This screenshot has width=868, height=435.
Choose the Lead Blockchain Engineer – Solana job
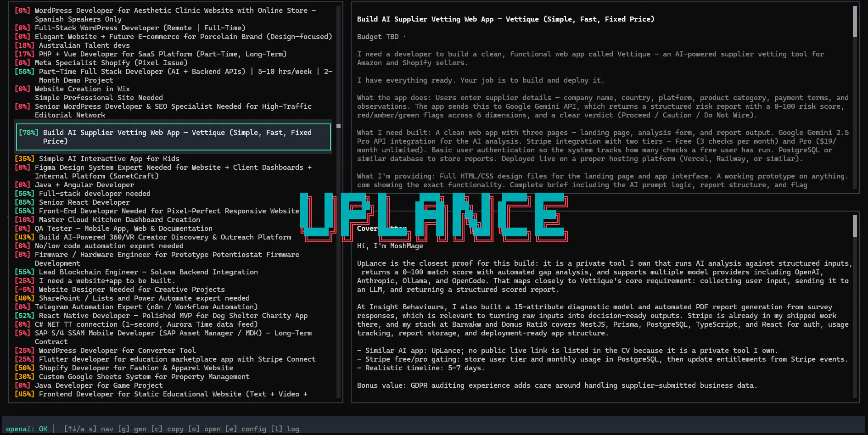(174, 272)
